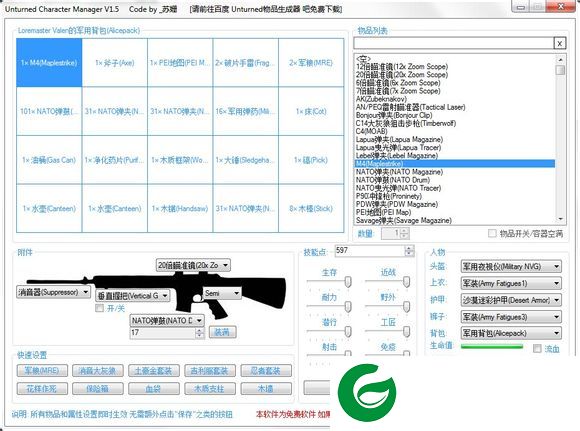Adjust the 近战 melee skill slider
Viewport: 580px width, 431px height.
click(x=406, y=282)
